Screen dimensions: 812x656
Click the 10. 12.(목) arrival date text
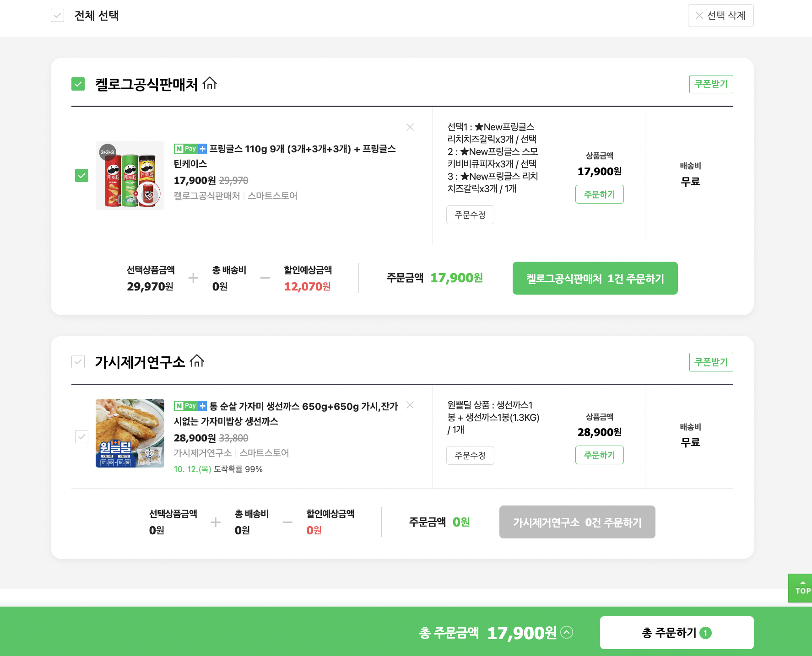(x=192, y=469)
